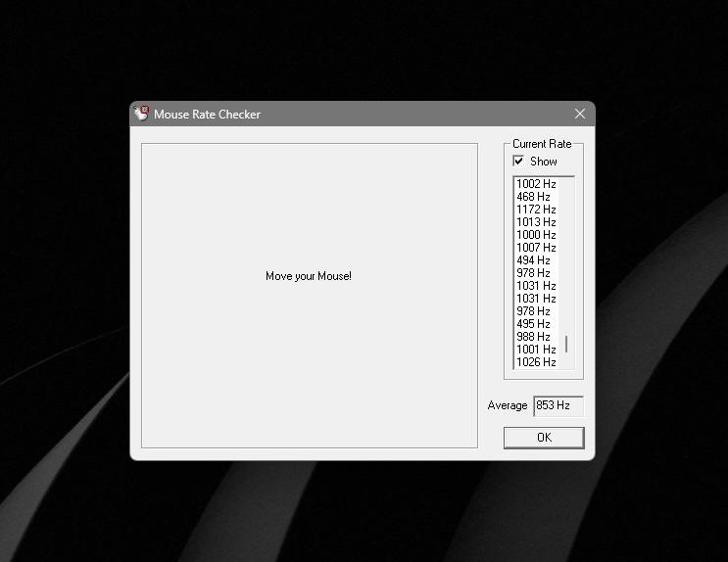This screenshot has height=562, width=728.
Task: Select the 495 Hz rate entry
Action: point(533,324)
